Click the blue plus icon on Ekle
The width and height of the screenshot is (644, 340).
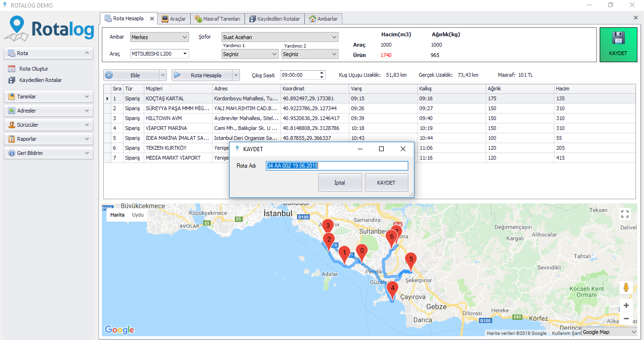click(x=109, y=75)
